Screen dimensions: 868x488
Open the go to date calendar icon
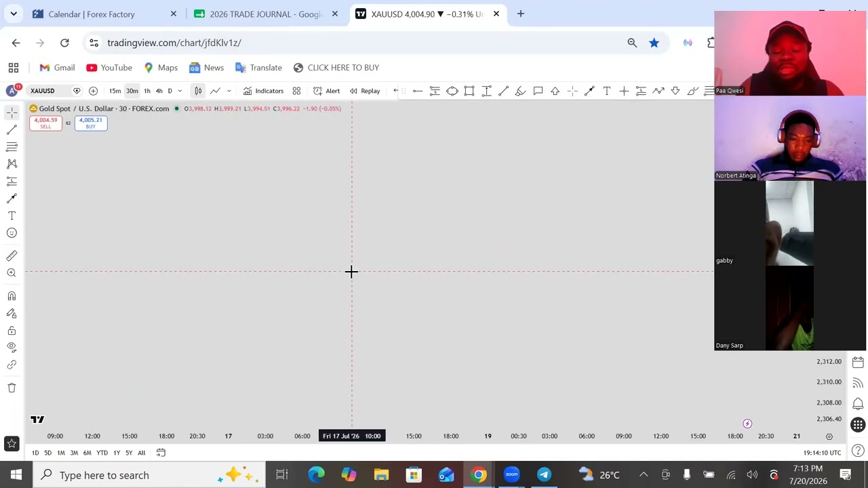[161, 453]
